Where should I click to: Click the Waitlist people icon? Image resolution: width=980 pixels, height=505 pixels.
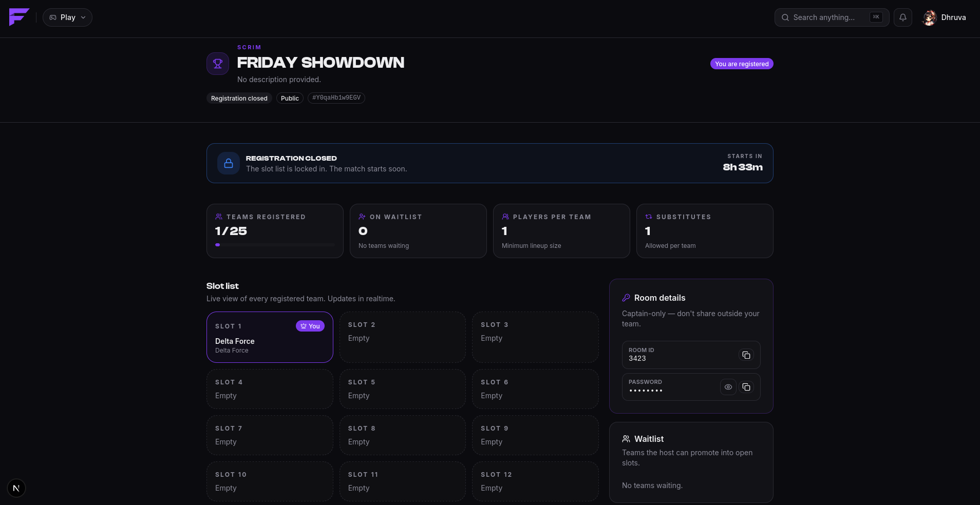click(x=626, y=439)
